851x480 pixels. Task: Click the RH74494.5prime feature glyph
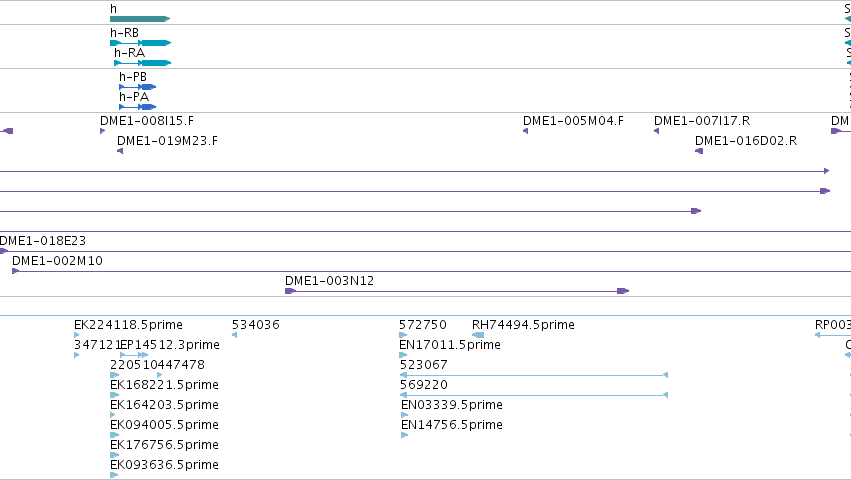tap(478, 335)
